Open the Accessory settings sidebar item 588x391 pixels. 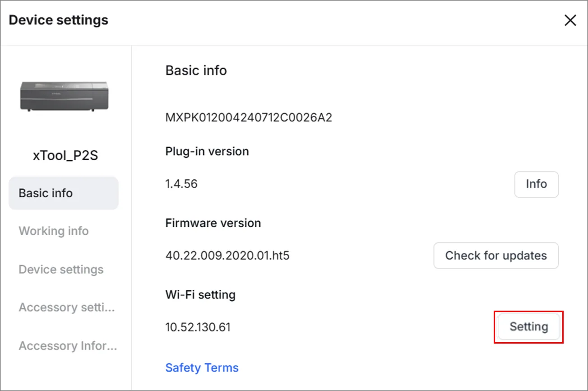point(67,307)
